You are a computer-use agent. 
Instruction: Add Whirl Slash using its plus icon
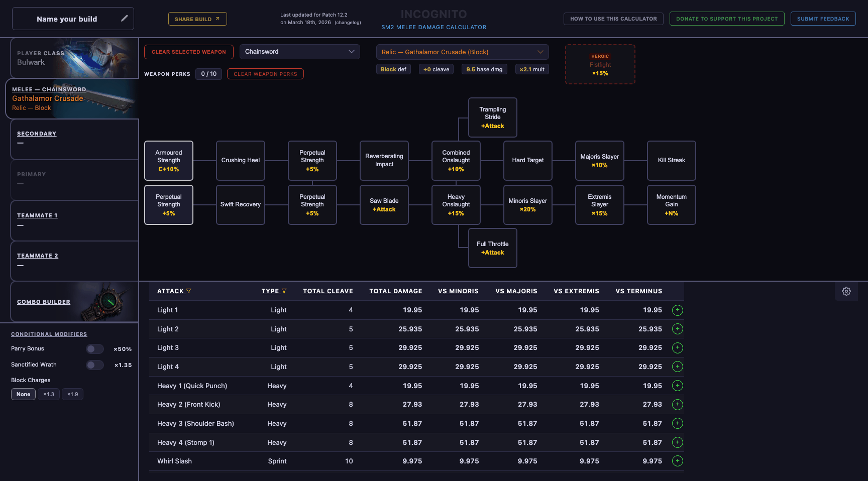(x=677, y=461)
